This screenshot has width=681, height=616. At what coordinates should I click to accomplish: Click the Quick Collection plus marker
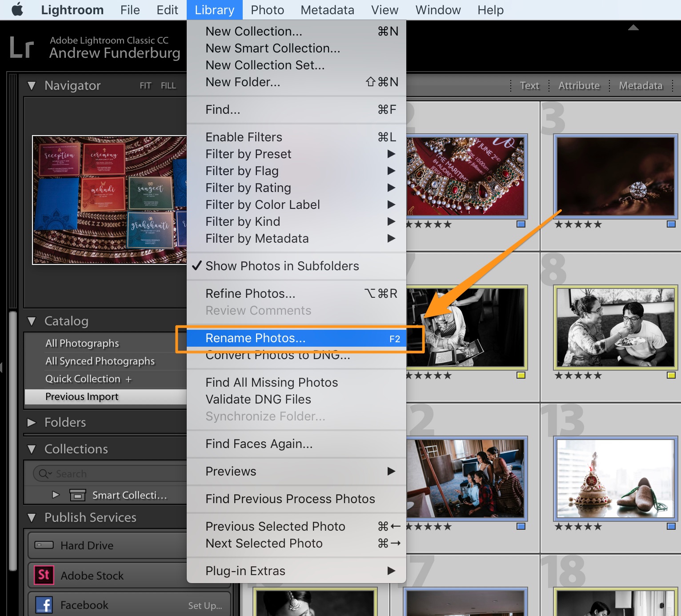click(x=129, y=379)
